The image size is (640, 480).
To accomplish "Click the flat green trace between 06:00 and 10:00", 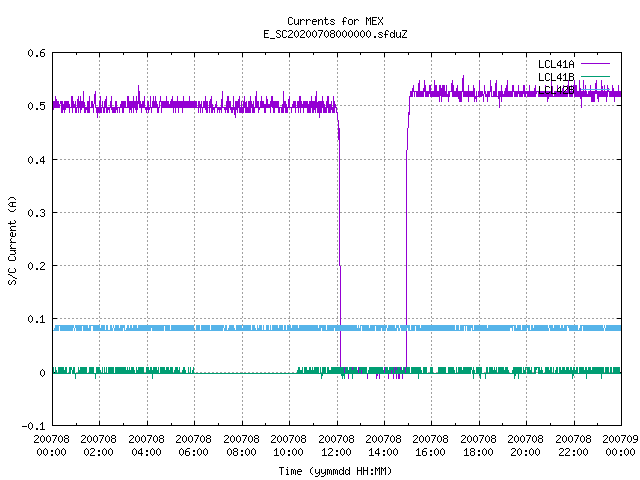I will [x=246, y=373].
